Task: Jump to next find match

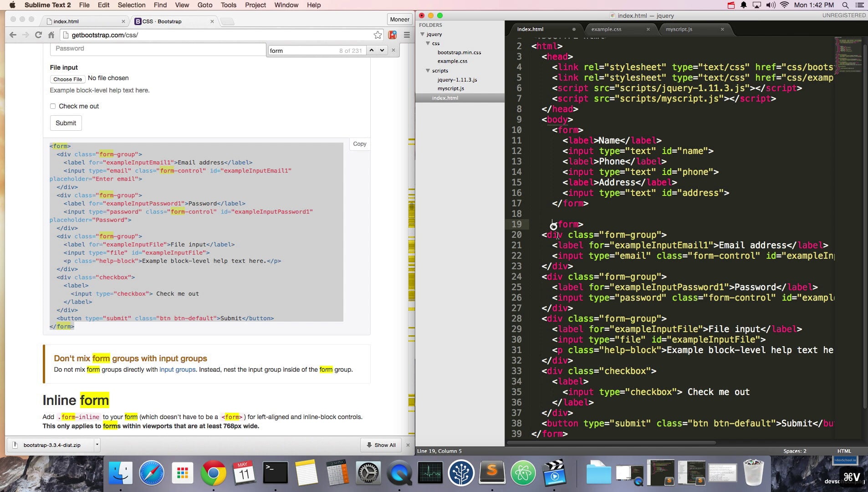Action: tap(382, 50)
